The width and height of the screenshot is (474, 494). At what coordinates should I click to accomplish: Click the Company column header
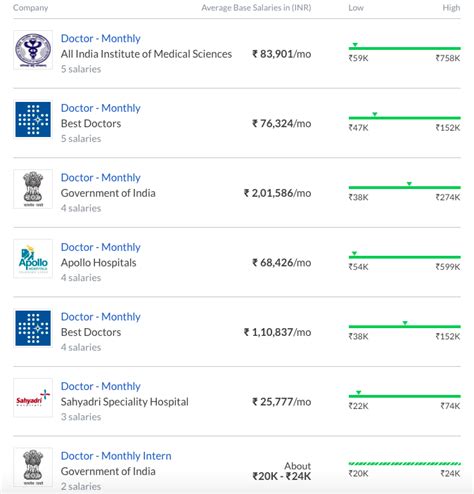[x=30, y=8]
